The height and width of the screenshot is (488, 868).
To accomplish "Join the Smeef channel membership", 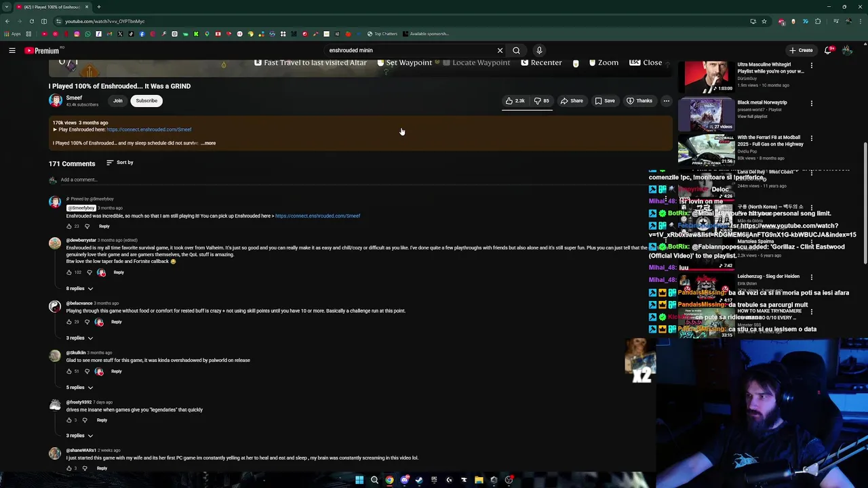I will (x=117, y=100).
